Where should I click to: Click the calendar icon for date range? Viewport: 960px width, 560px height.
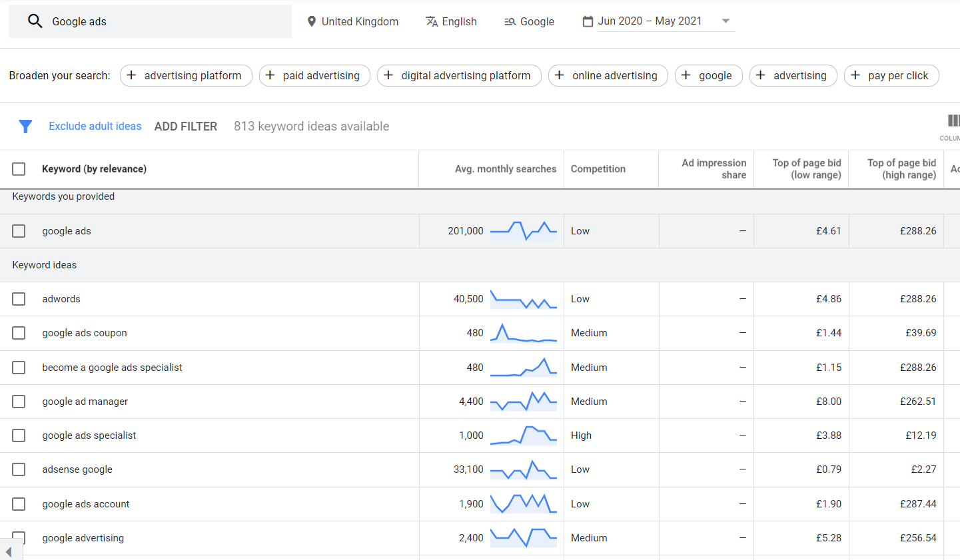[x=588, y=21]
